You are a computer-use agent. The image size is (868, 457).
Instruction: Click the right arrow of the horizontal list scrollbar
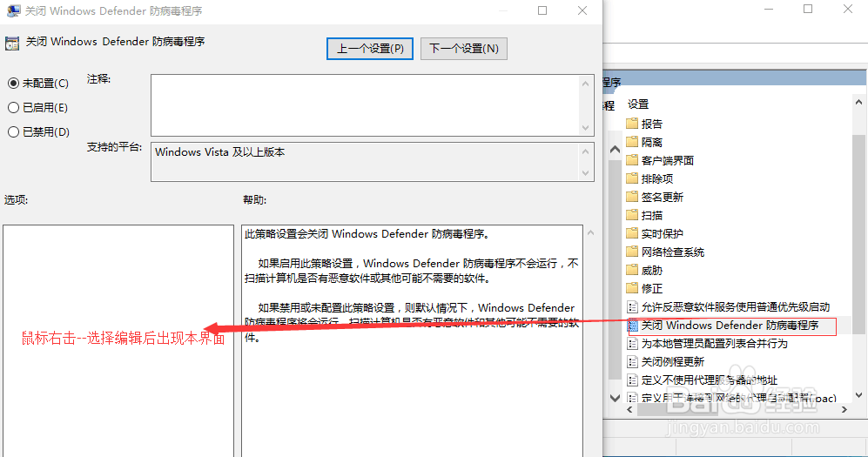click(x=844, y=409)
